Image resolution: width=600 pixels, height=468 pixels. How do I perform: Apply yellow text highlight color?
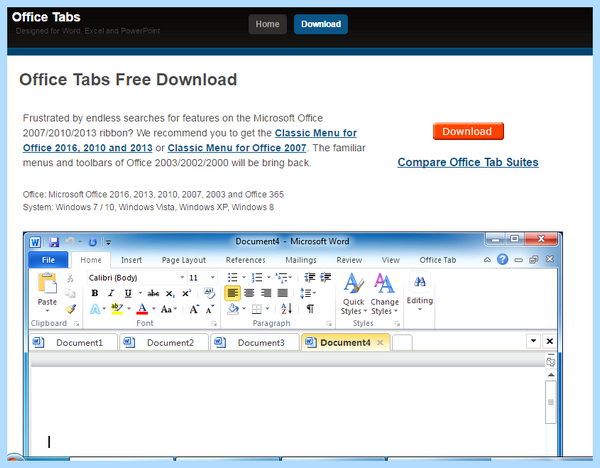click(x=117, y=309)
